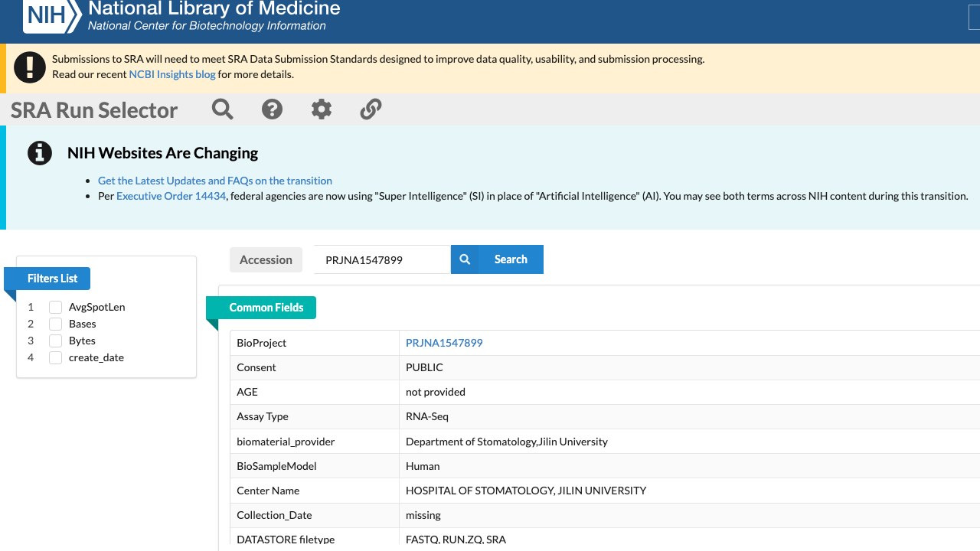Select the Assay Type value RNA-Seq
This screenshot has height=551, width=980.
(x=427, y=416)
